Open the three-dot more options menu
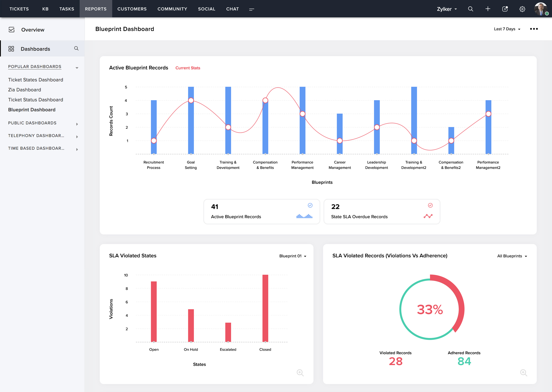Viewport: 552px width, 392px height. (x=534, y=29)
